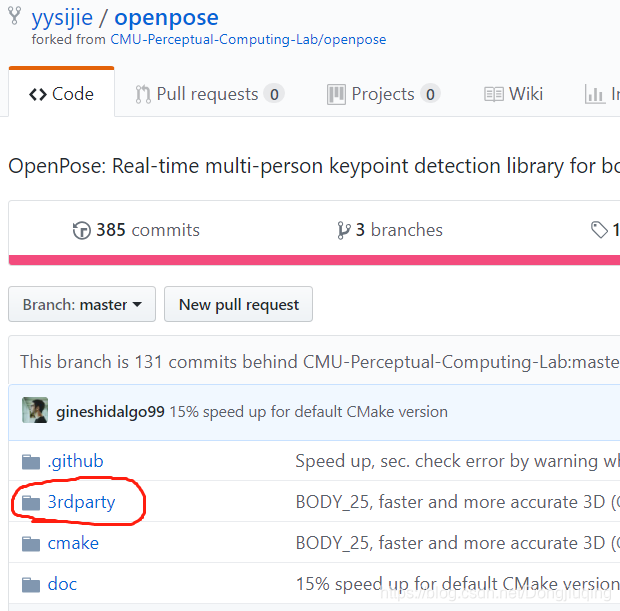Open the Branch: master dropdown
This screenshot has width=620, height=611.
[x=82, y=304]
